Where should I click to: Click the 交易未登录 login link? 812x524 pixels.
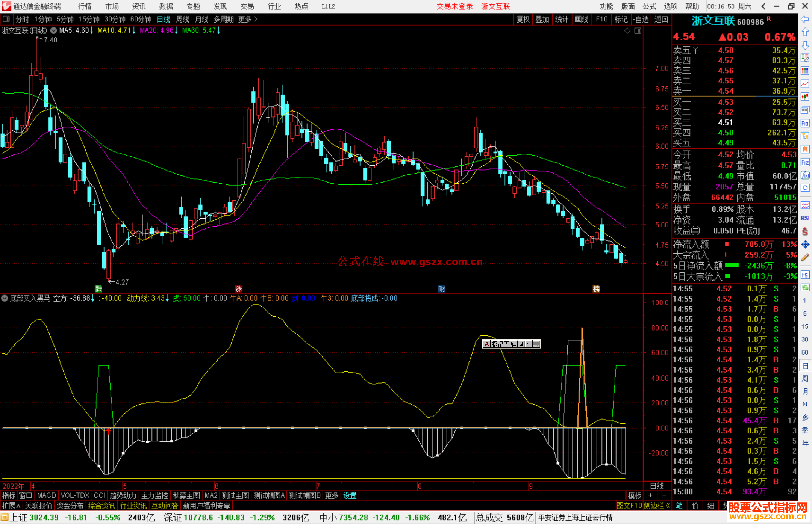[454, 6]
